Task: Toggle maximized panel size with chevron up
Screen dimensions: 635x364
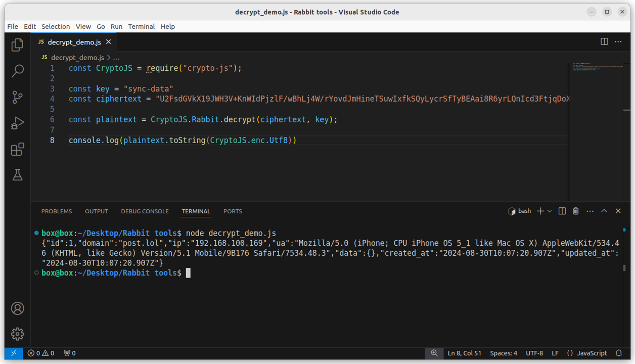Action: point(604,211)
